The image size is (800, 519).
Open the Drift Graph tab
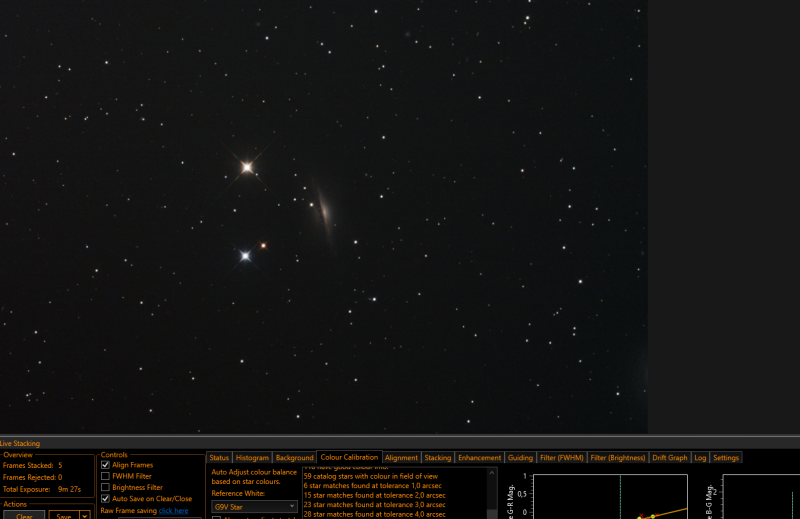(669, 458)
